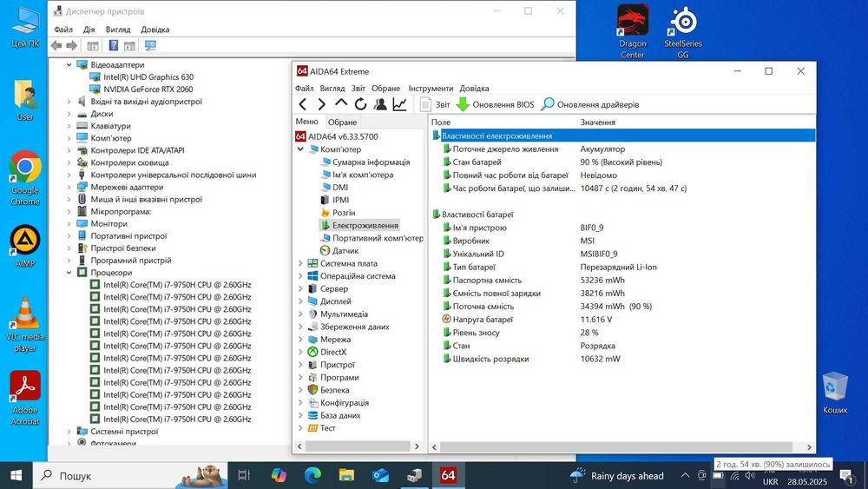Select the Розгін item
The height and width of the screenshot is (489, 868).
(x=344, y=213)
